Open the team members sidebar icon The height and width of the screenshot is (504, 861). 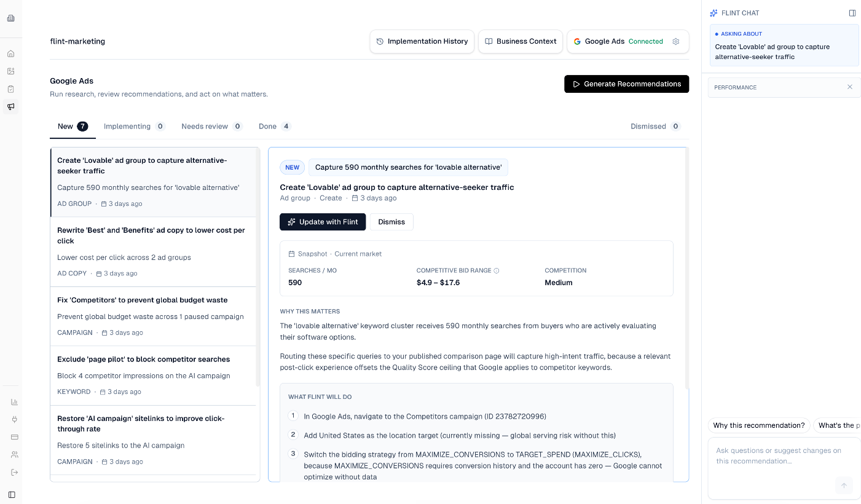(14, 455)
